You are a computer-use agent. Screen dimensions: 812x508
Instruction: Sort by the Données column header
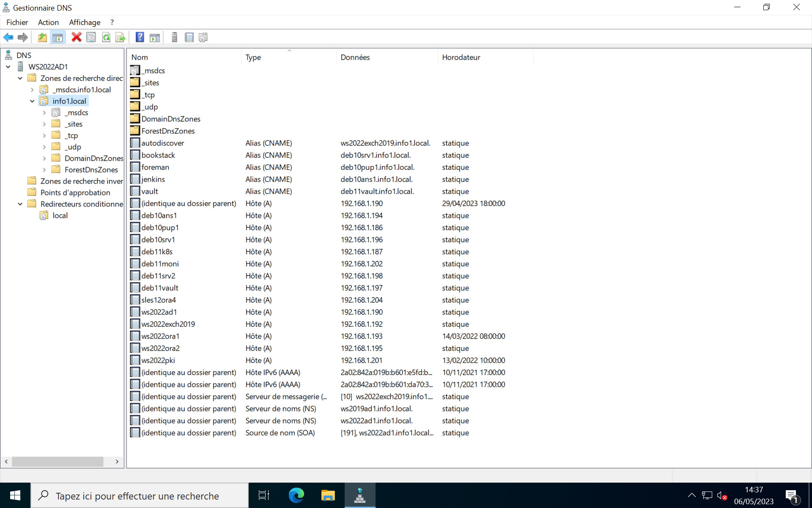[x=355, y=57]
